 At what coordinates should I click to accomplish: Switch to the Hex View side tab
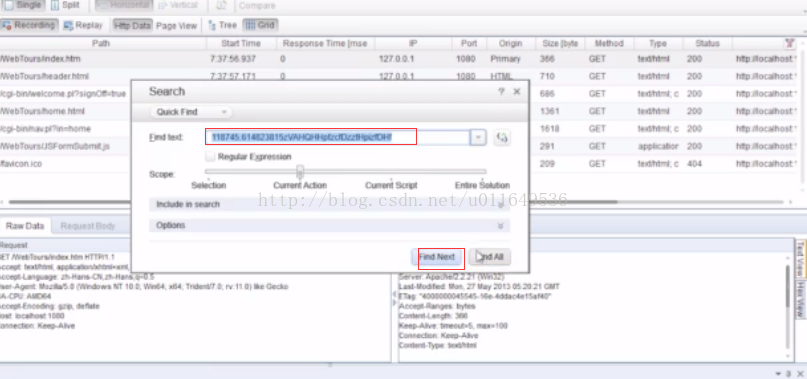point(800,299)
